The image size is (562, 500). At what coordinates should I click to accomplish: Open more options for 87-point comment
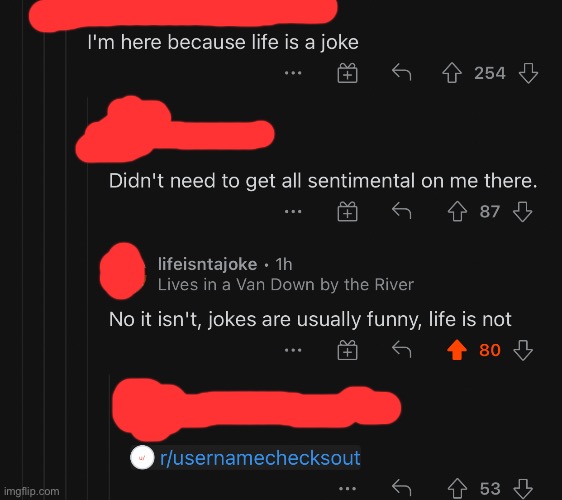(293, 211)
